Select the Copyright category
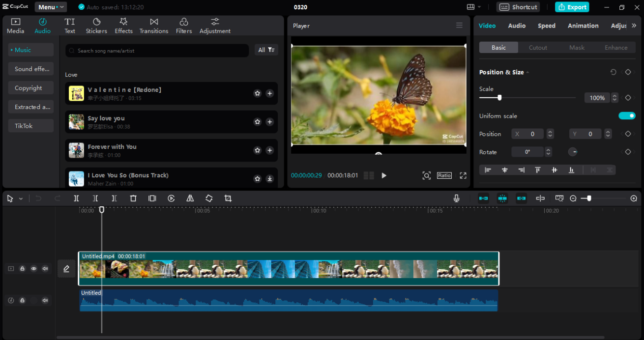Screen dimensions: 644x340 pyautogui.click(x=31, y=88)
